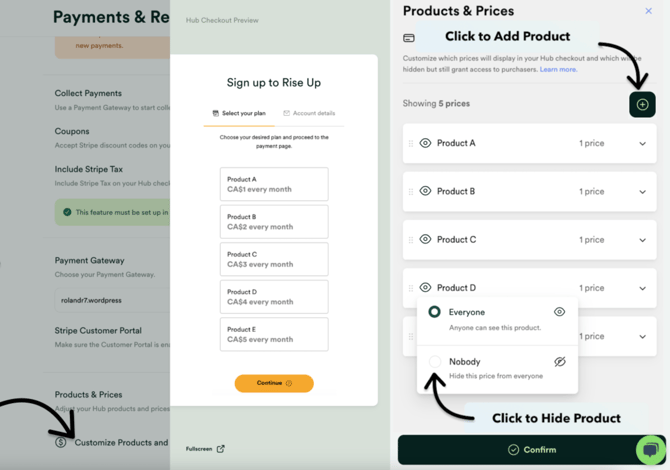Open the Learn more link
This screenshot has height=470, width=670.
[x=558, y=69]
